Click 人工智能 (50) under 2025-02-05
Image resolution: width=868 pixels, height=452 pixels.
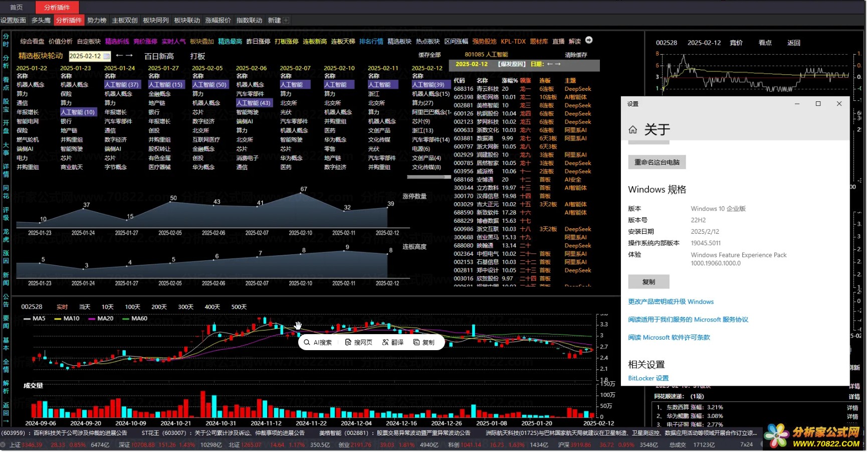tap(210, 85)
